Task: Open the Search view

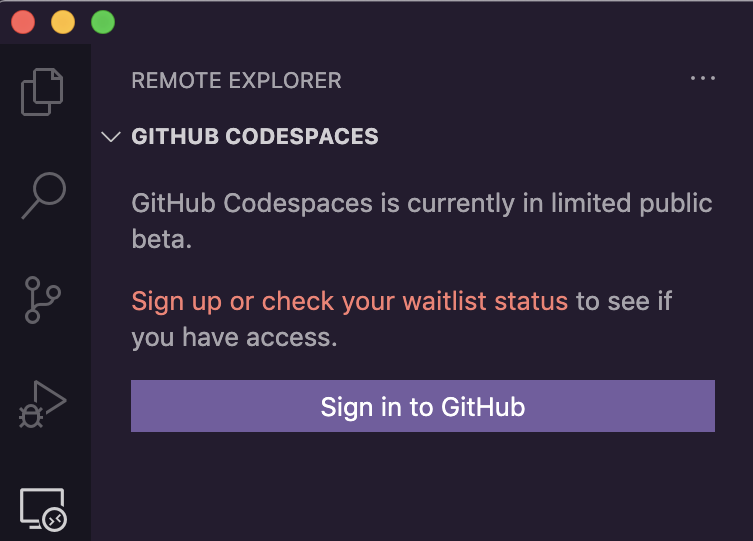Action: point(43,196)
